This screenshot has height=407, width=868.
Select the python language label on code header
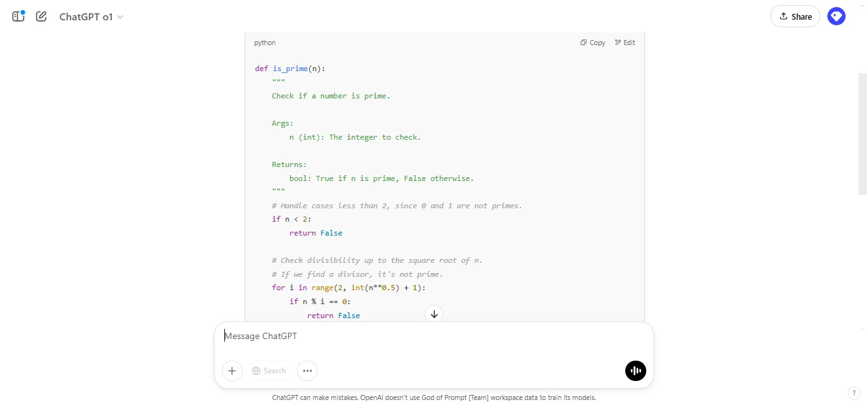coord(265,43)
